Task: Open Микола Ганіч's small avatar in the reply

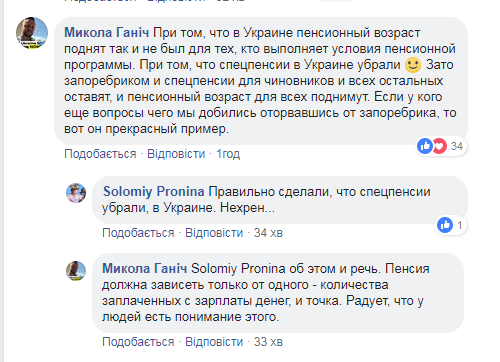Action: 76,271
